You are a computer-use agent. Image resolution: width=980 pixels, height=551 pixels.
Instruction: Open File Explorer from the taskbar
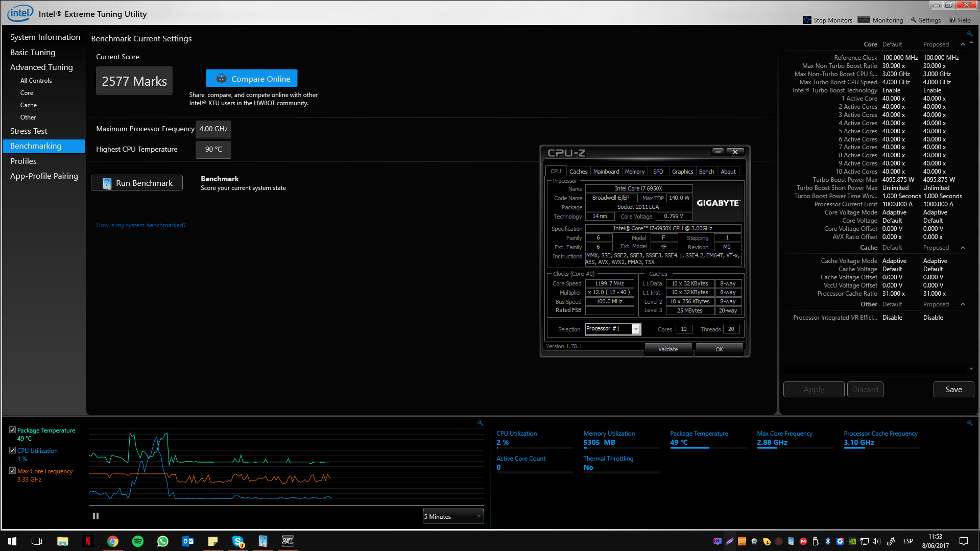tap(63, 541)
